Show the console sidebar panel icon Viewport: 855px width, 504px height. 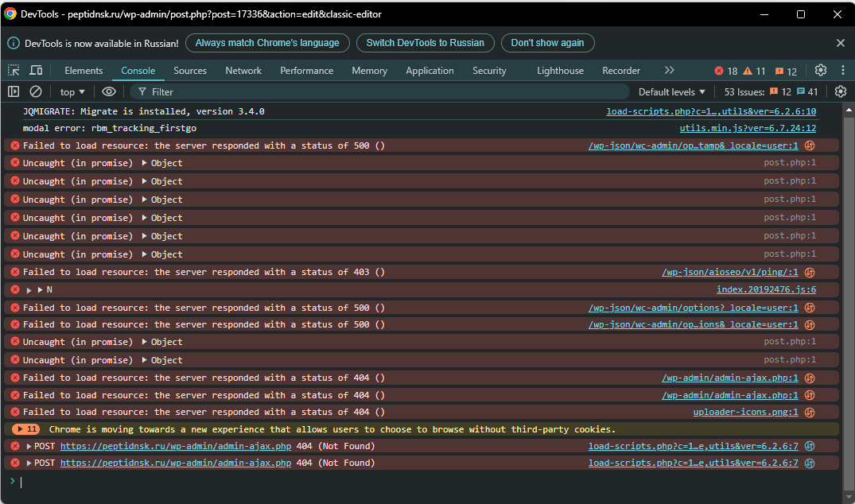click(x=14, y=91)
